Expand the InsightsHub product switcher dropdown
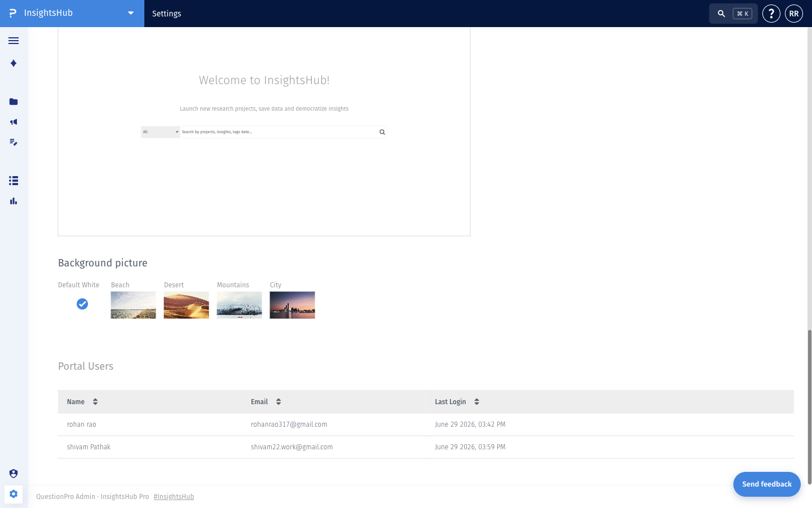The image size is (812, 508). pyautogui.click(x=131, y=13)
